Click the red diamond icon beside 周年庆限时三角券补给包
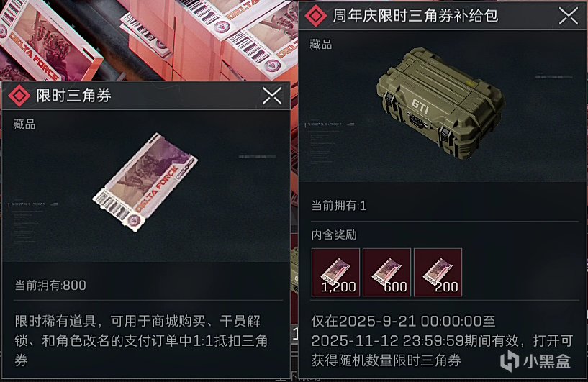Image resolution: width=588 pixels, height=382 pixels. coord(316,16)
